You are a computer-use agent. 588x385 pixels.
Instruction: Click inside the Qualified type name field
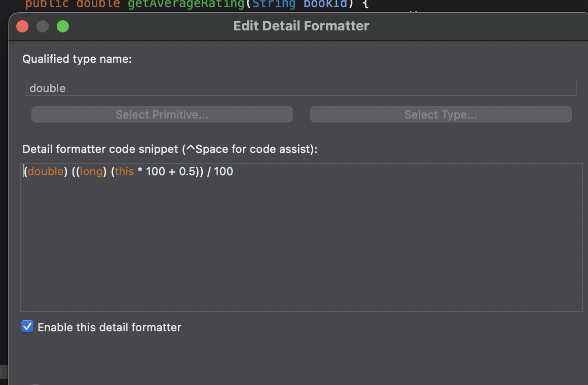point(203,88)
